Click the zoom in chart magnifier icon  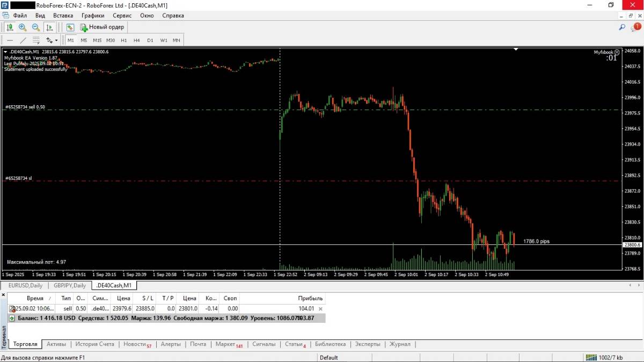[x=23, y=27]
